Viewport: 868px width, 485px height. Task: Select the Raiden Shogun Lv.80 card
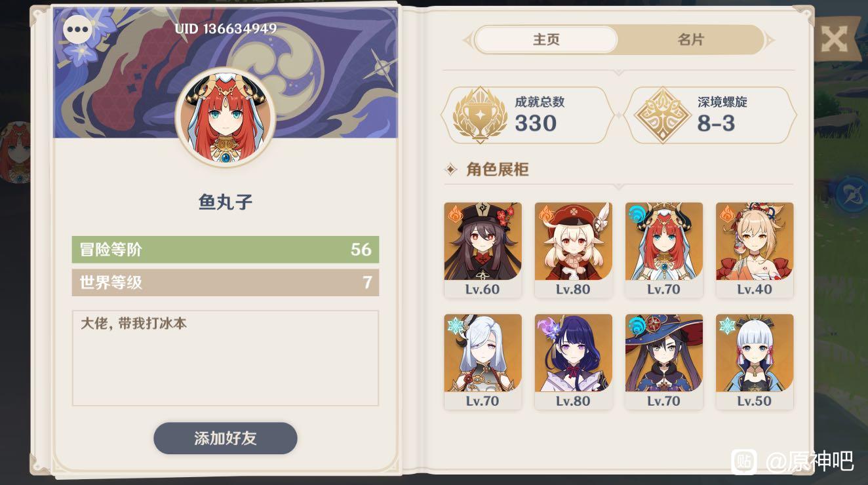click(x=573, y=362)
